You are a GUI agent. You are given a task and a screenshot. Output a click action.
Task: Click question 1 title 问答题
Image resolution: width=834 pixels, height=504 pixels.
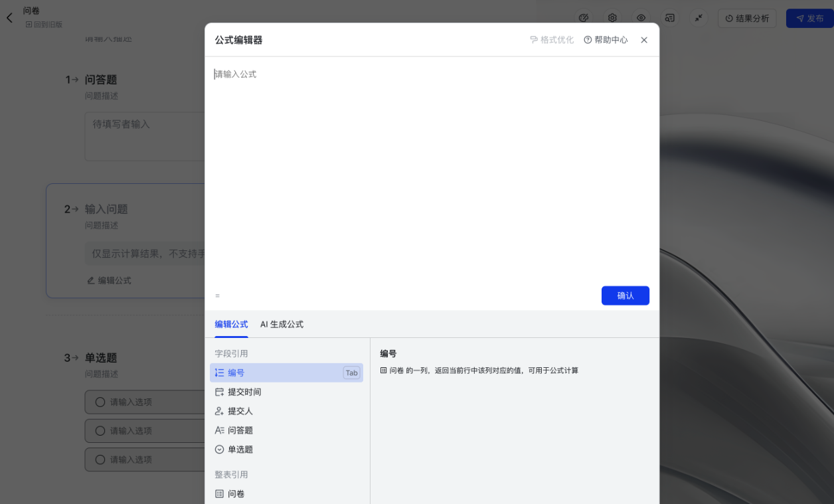tap(101, 80)
